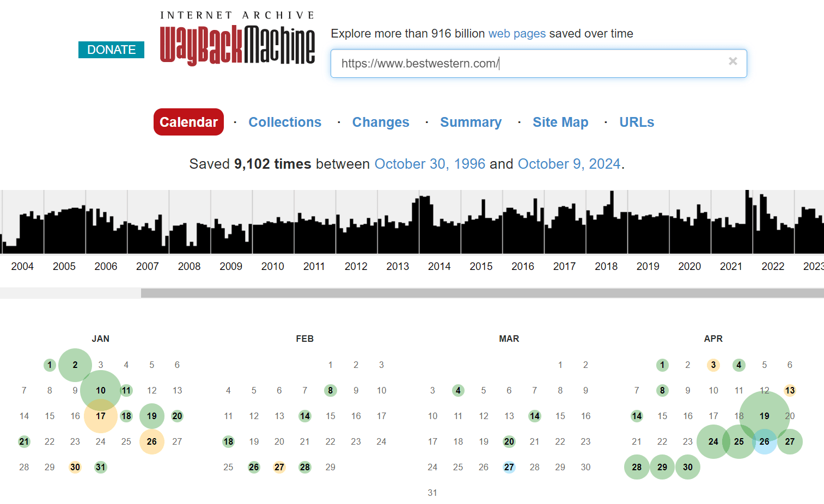824x504 pixels.
Task: Select year 2014 on timeline
Action: point(440,266)
